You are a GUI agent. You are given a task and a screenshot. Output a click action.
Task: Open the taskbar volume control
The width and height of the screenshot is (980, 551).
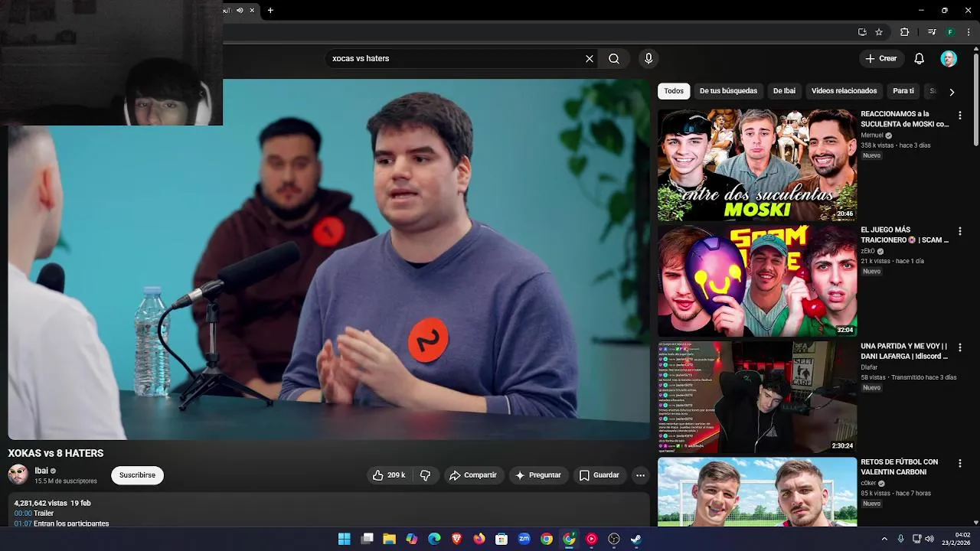point(929,539)
